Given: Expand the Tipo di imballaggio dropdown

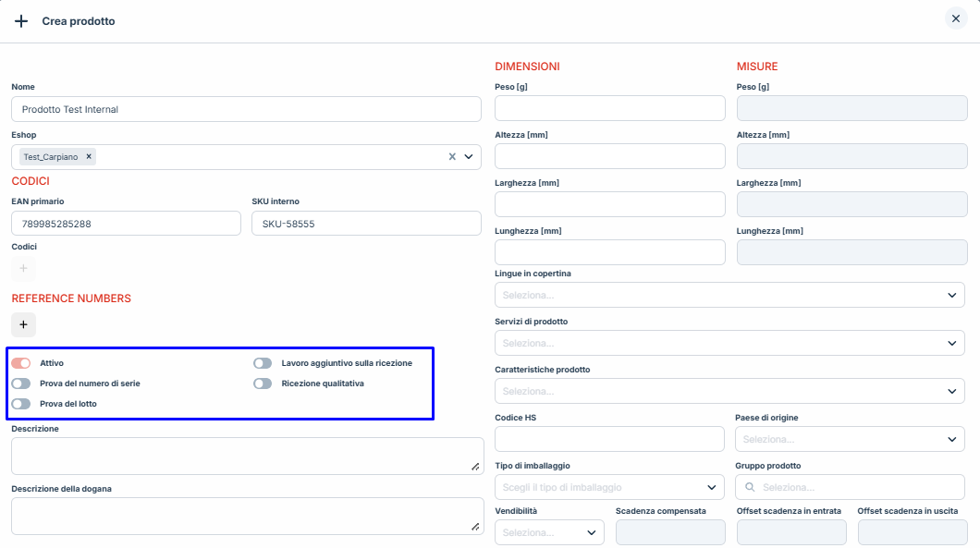Looking at the screenshot, I should tap(609, 487).
